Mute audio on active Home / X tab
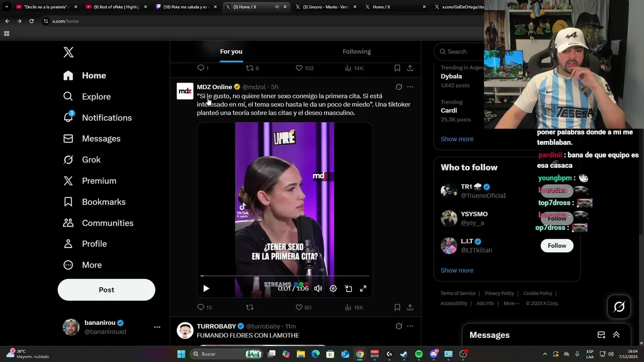This screenshot has height=362, width=644. click(x=277, y=7)
